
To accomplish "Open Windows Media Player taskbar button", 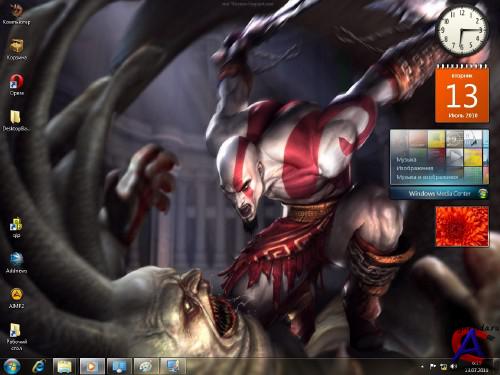I will 92,367.
